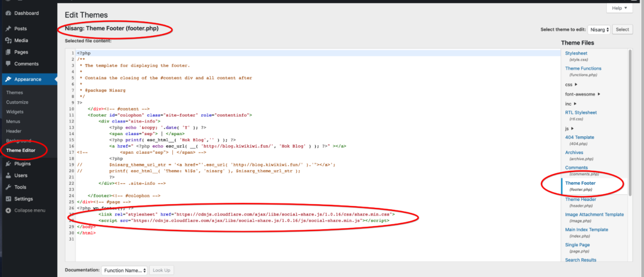Expand the css folder
644x277 pixels.
click(571, 85)
